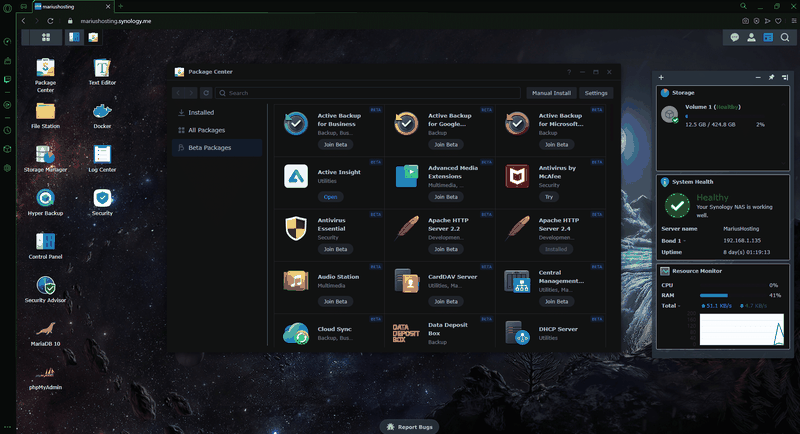Open the Security Advisor icon
Screen dimensions: 800x434
click(x=45, y=289)
